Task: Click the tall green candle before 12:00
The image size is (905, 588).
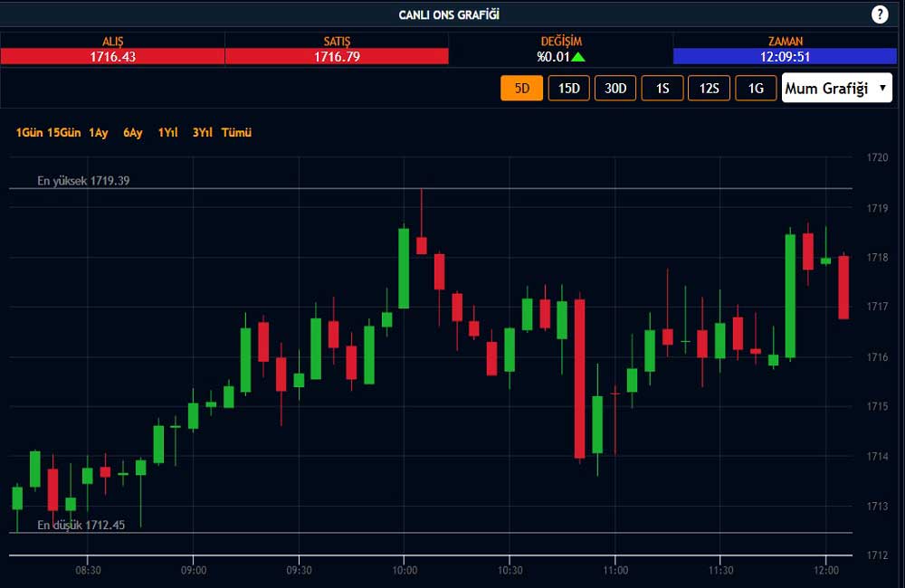Action: coord(790,296)
